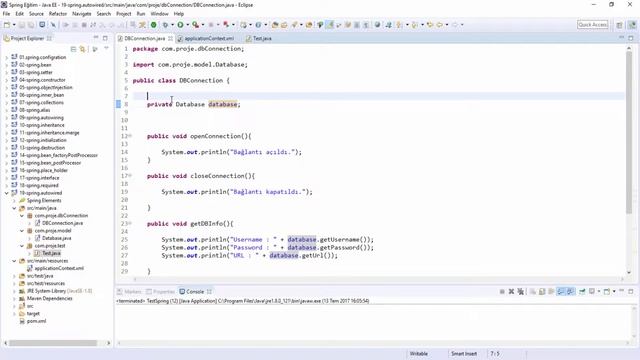The image size is (640, 360).
Task: Fold the openConnection method at line 12
Action: pyautogui.click(x=130, y=136)
